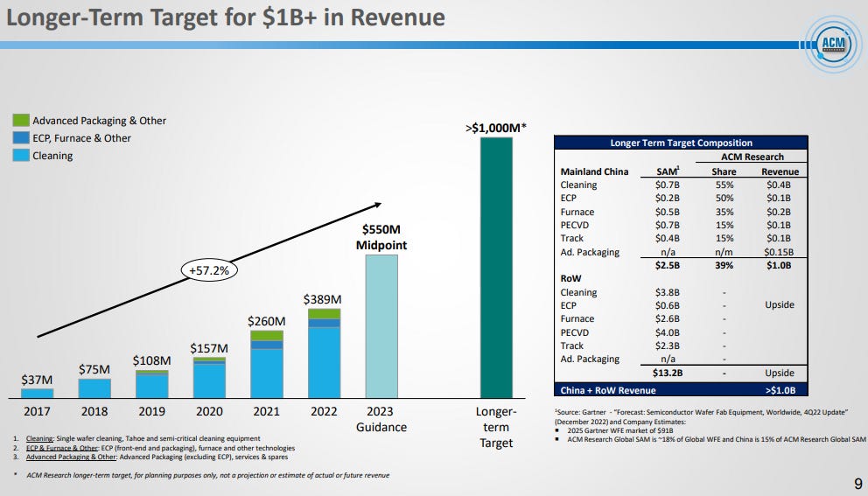
Task: Click the 2022 revenue stacked bar
Action: pos(325,353)
